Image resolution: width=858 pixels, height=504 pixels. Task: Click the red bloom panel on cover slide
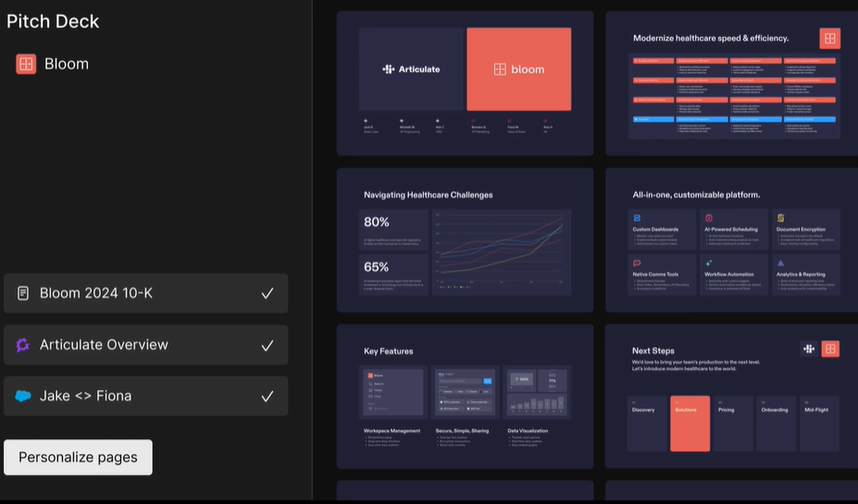click(518, 69)
